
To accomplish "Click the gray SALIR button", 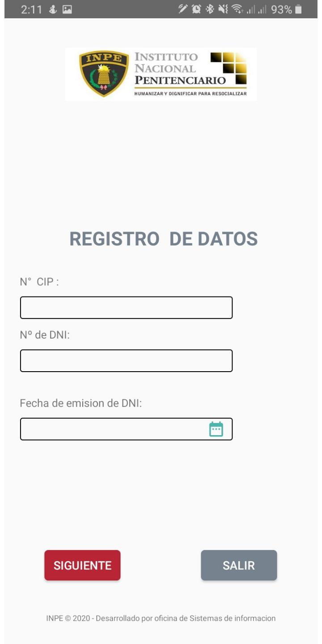I will tap(239, 565).
